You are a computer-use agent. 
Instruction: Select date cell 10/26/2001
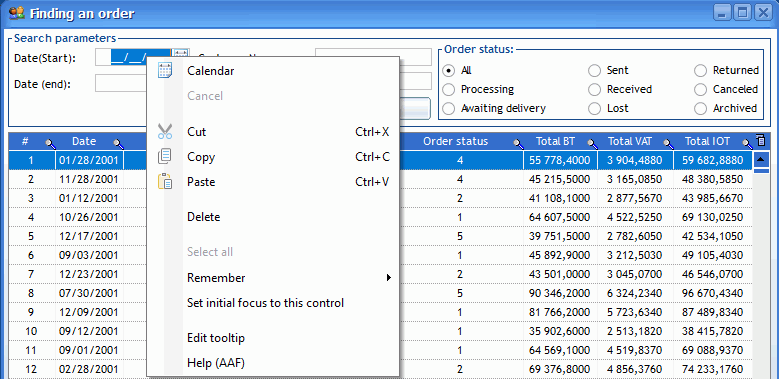point(89,217)
